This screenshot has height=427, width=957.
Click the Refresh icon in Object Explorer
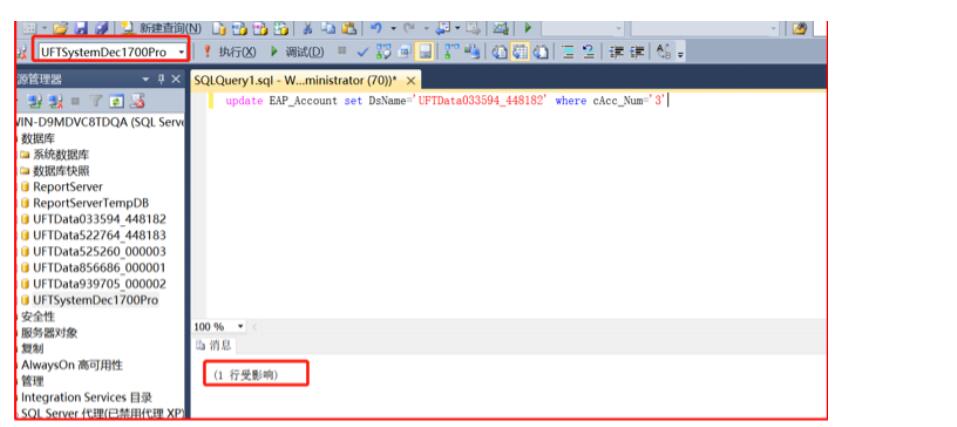point(117,101)
